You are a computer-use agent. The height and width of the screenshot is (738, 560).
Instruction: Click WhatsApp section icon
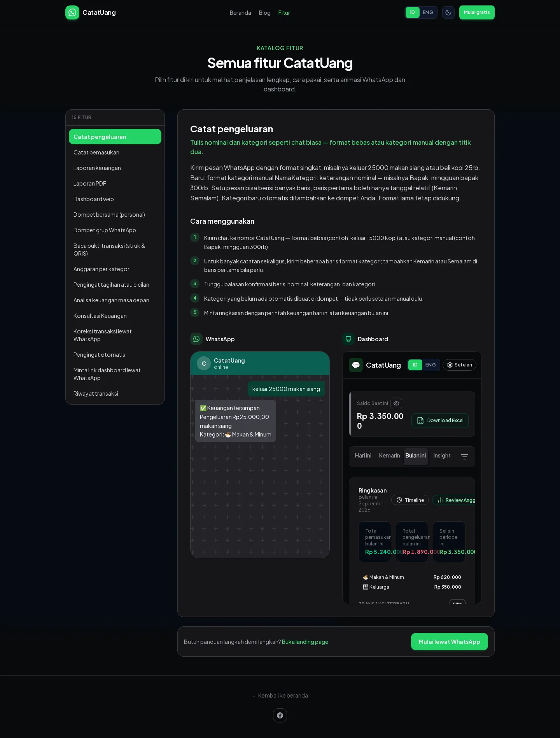click(x=196, y=339)
